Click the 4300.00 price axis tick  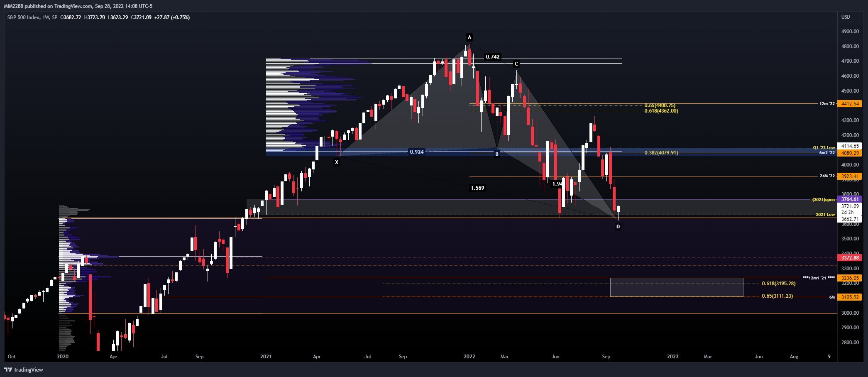[x=850, y=120]
